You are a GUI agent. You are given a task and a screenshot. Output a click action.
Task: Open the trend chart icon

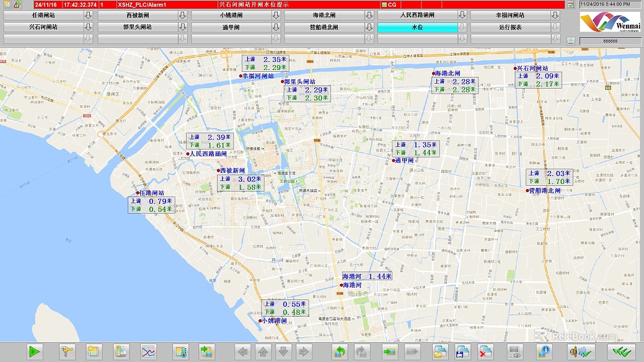[x=148, y=351]
